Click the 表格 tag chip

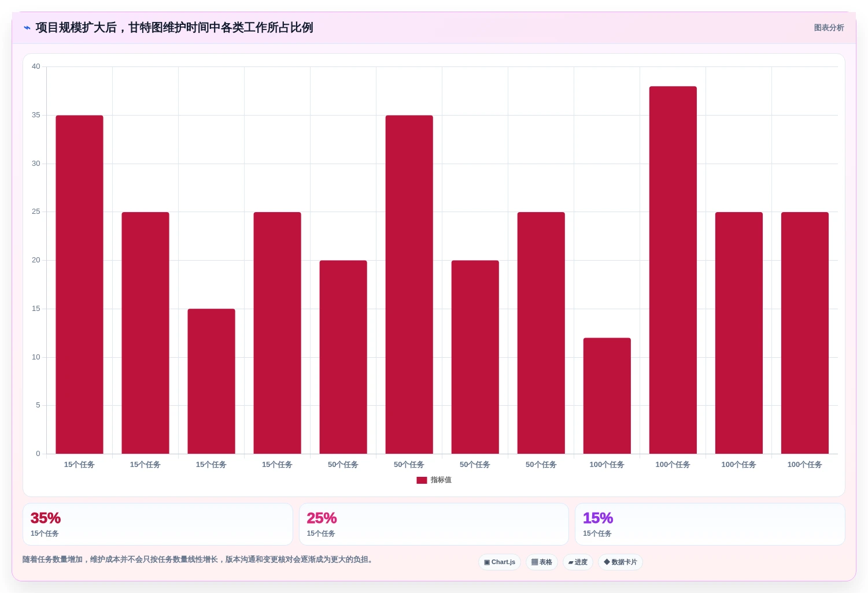point(542,562)
